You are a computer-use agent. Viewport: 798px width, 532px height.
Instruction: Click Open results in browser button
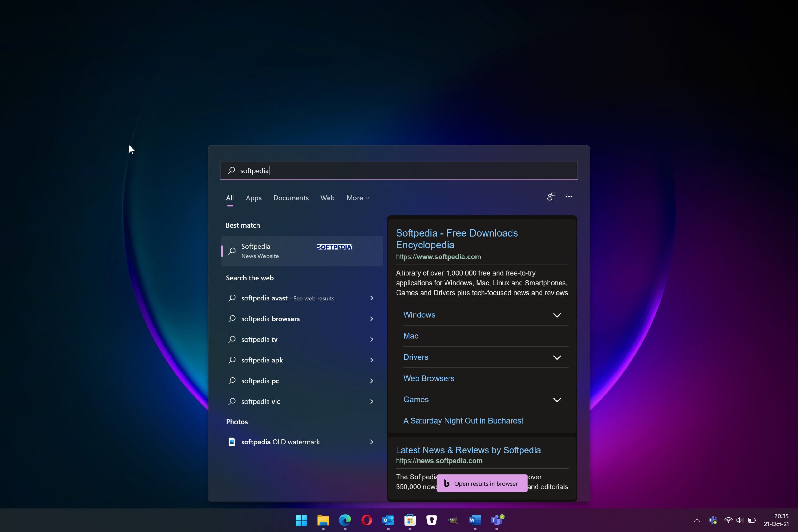tap(482, 483)
